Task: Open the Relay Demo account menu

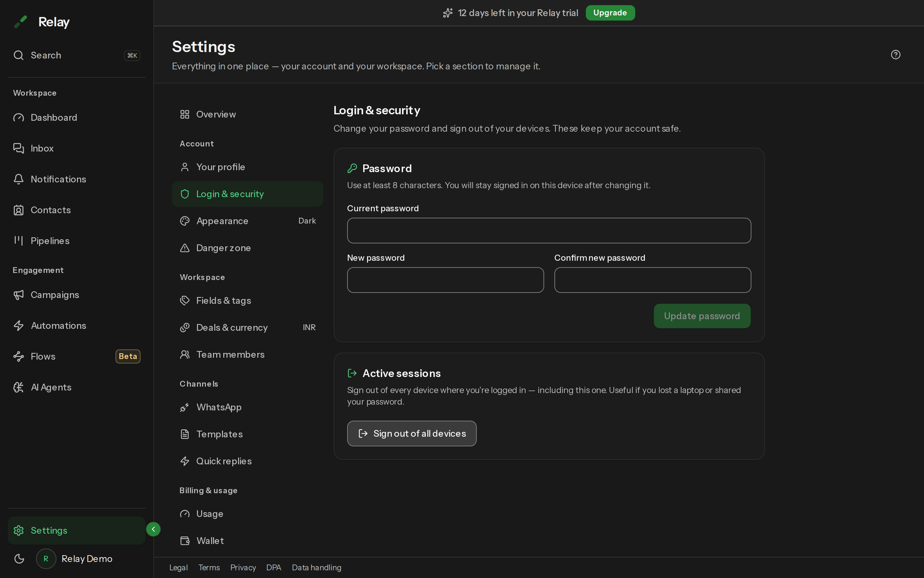Action: point(74,558)
